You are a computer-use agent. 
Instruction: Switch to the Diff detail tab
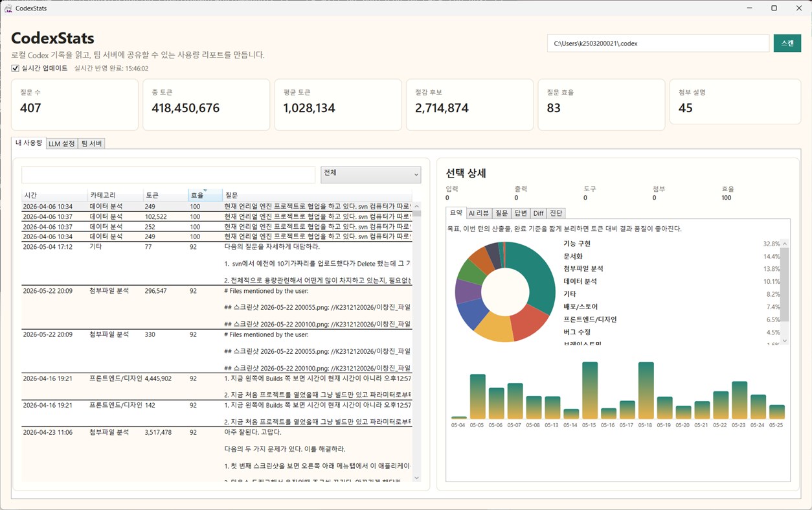[538, 213]
